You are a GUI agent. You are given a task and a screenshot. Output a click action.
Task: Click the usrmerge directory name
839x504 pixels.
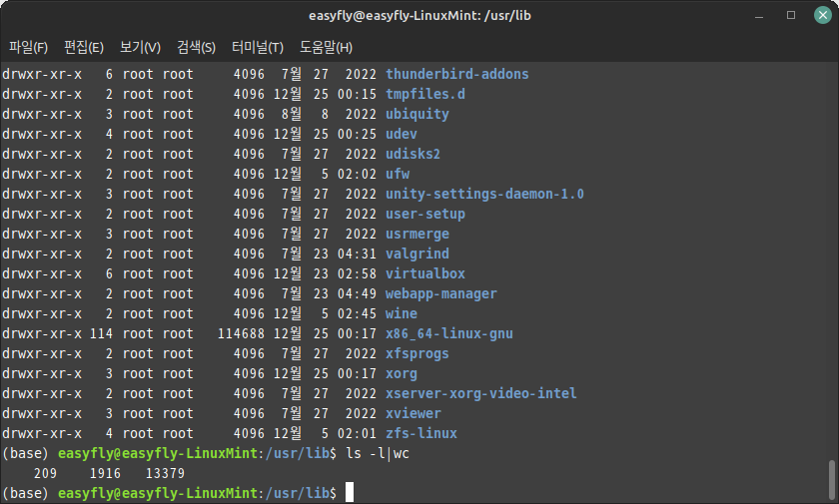pyautogui.click(x=418, y=234)
